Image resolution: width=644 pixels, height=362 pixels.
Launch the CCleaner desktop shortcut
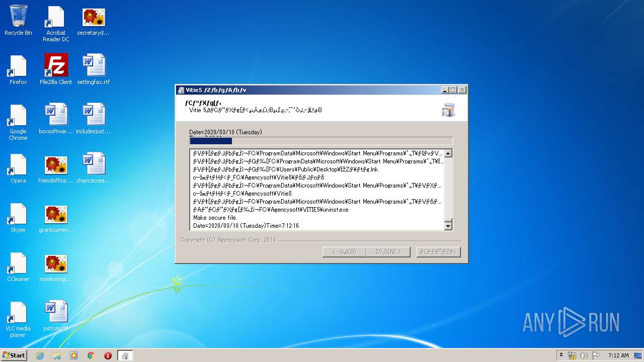18,267
